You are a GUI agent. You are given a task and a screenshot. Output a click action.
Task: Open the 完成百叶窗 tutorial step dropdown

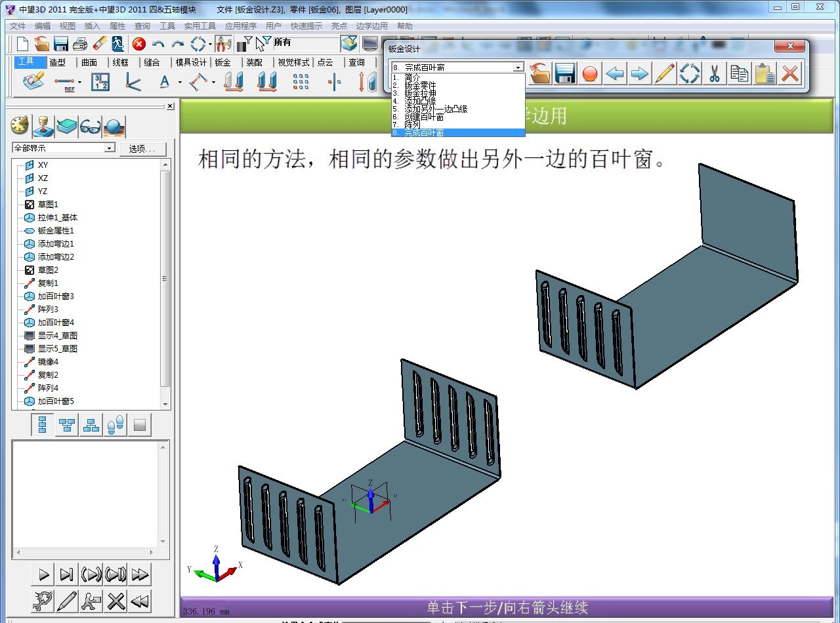point(518,67)
